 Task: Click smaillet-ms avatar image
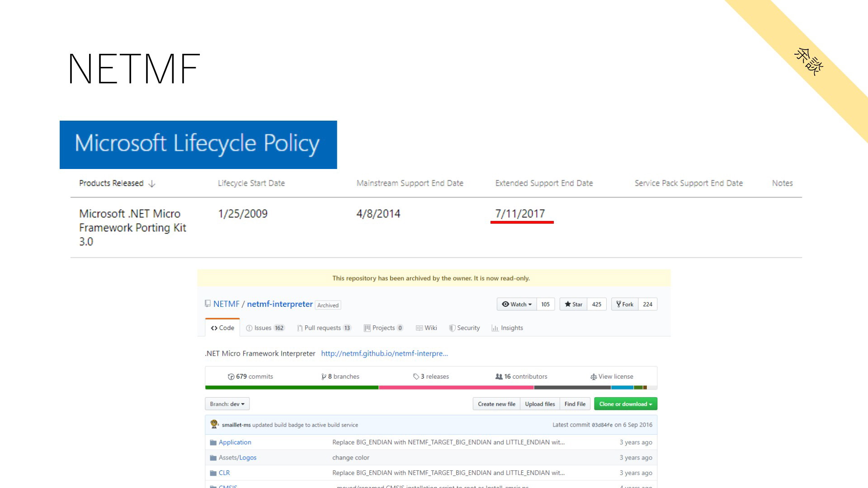click(x=214, y=424)
